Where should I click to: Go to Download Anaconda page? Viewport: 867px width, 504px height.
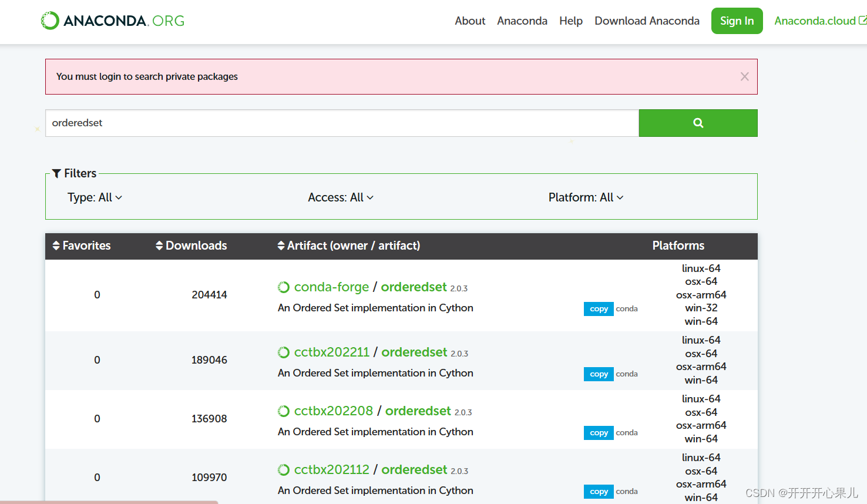[647, 21]
